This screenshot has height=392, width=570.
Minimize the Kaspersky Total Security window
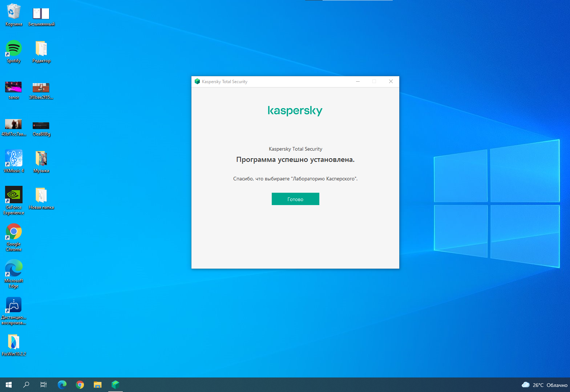point(358,81)
